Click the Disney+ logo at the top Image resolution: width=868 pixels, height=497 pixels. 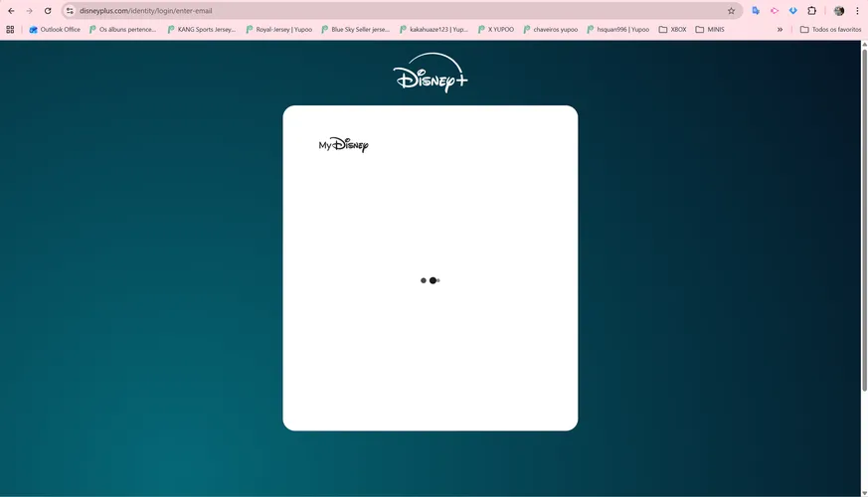click(x=431, y=73)
